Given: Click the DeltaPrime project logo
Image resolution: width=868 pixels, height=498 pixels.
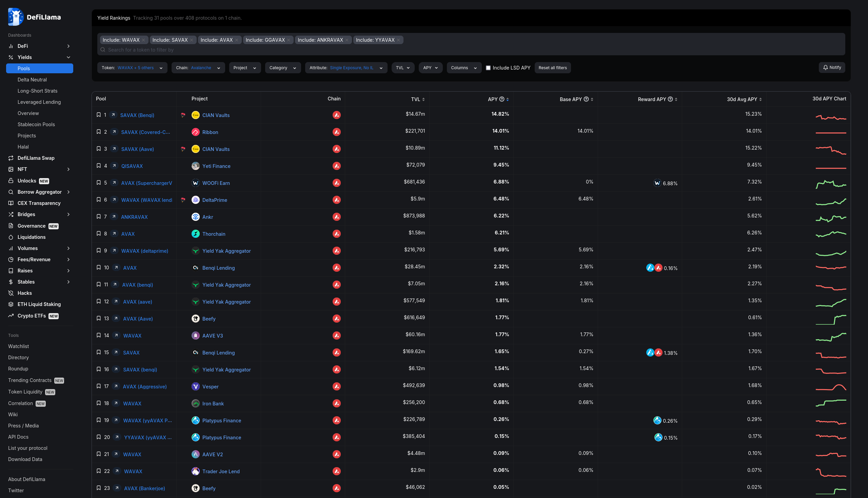Looking at the screenshot, I should (196, 200).
